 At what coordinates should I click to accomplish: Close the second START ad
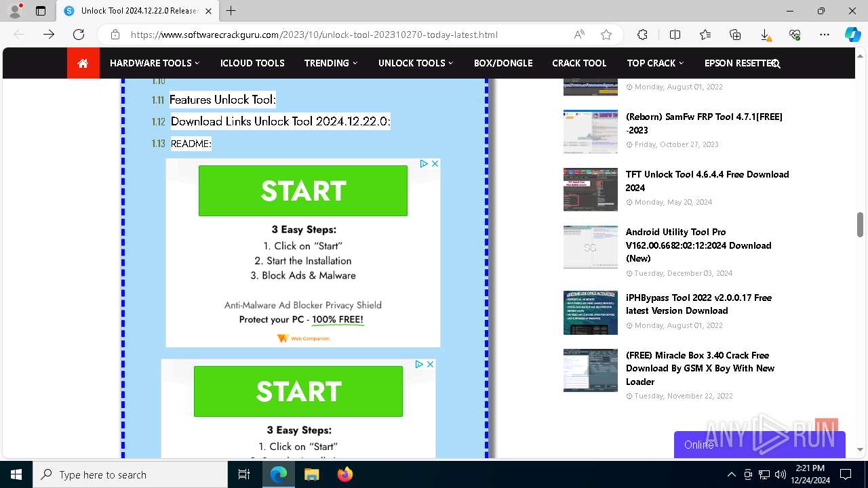(430, 364)
